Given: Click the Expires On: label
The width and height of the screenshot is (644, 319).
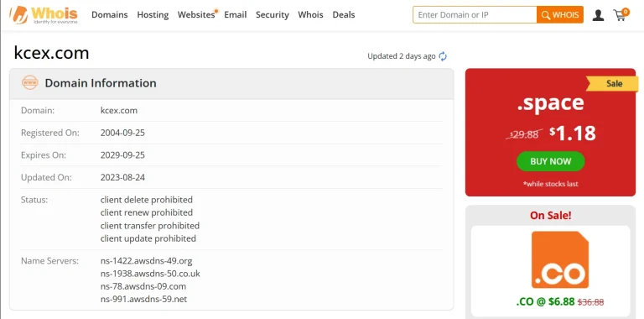Looking at the screenshot, I should [x=44, y=155].
